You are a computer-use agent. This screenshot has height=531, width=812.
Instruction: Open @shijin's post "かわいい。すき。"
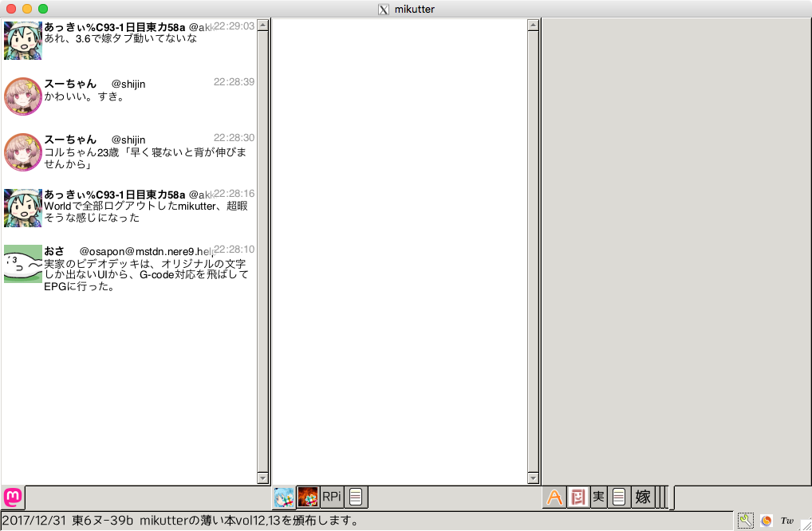click(x=85, y=97)
